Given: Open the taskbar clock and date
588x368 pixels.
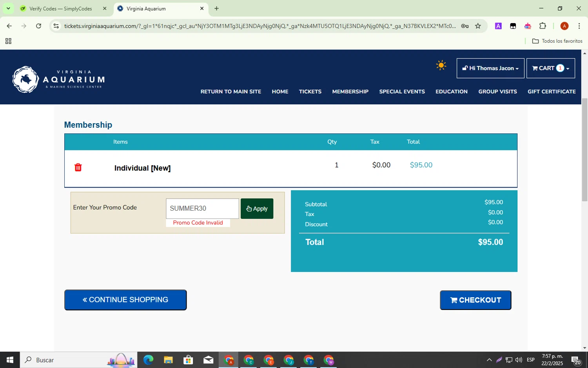Looking at the screenshot, I should pyautogui.click(x=552, y=360).
